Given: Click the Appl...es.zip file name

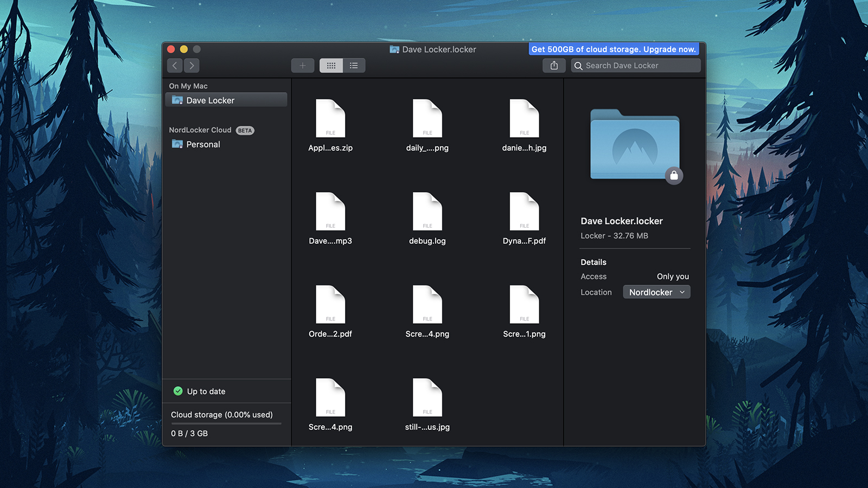Looking at the screenshot, I should (x=330, y=147).
